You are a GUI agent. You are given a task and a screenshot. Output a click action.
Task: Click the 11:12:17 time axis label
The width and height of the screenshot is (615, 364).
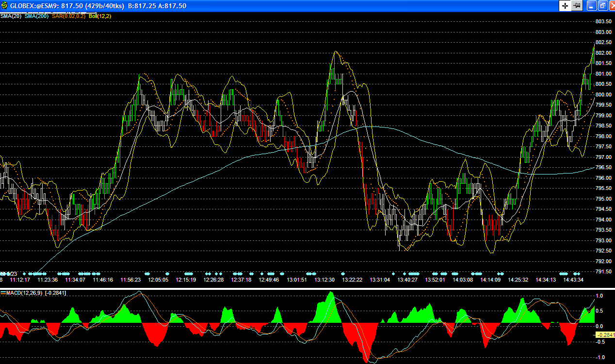coord(20,280)
